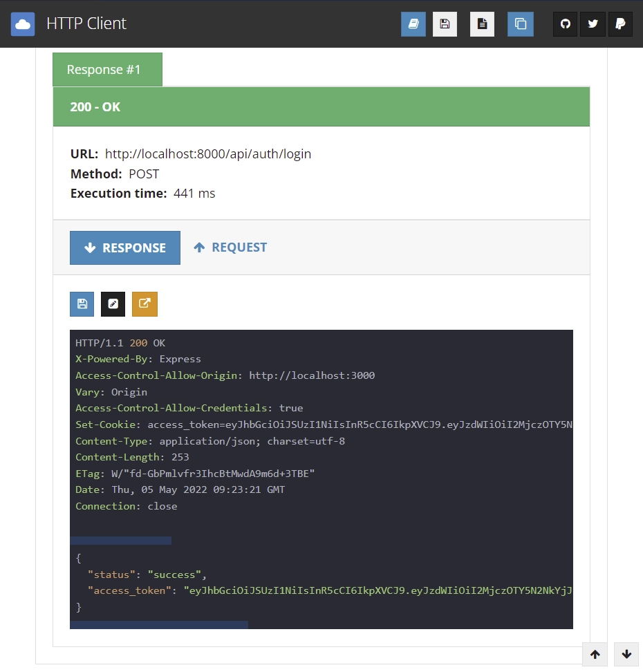Click the Vary: Origin header line
This screenshot has height=672, width=643.
tap(111, 392)
